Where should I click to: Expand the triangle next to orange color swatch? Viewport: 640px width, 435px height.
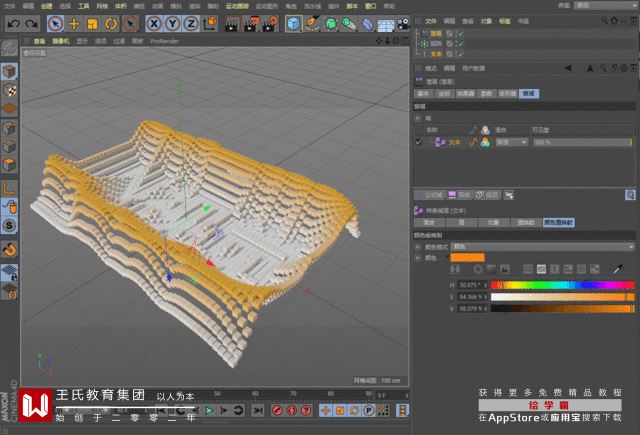tap(448, 257)
